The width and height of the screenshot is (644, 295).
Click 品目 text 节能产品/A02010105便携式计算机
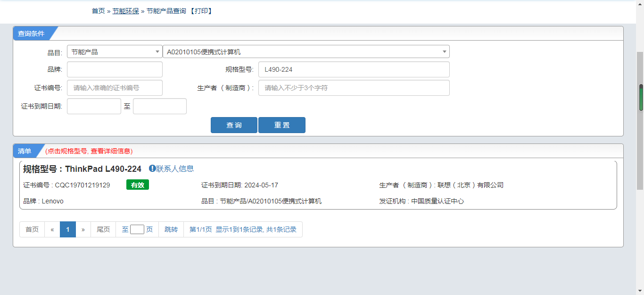[x=271, y=201]
